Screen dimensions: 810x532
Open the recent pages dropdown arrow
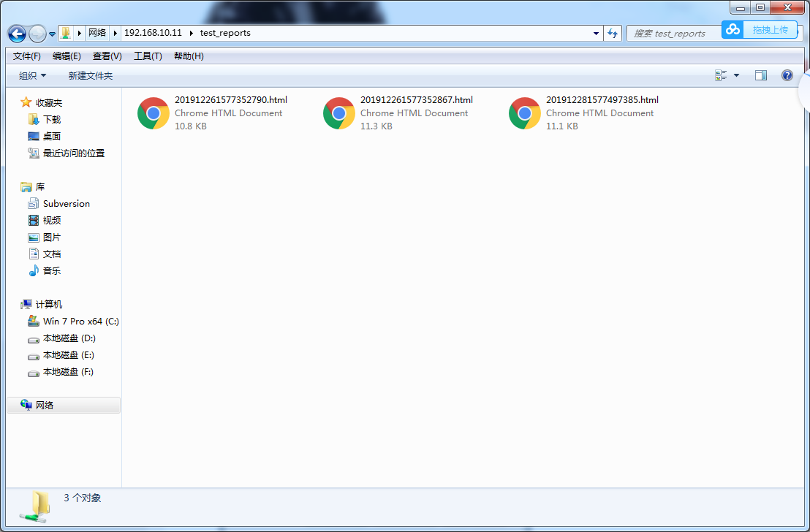click(52, 34)
